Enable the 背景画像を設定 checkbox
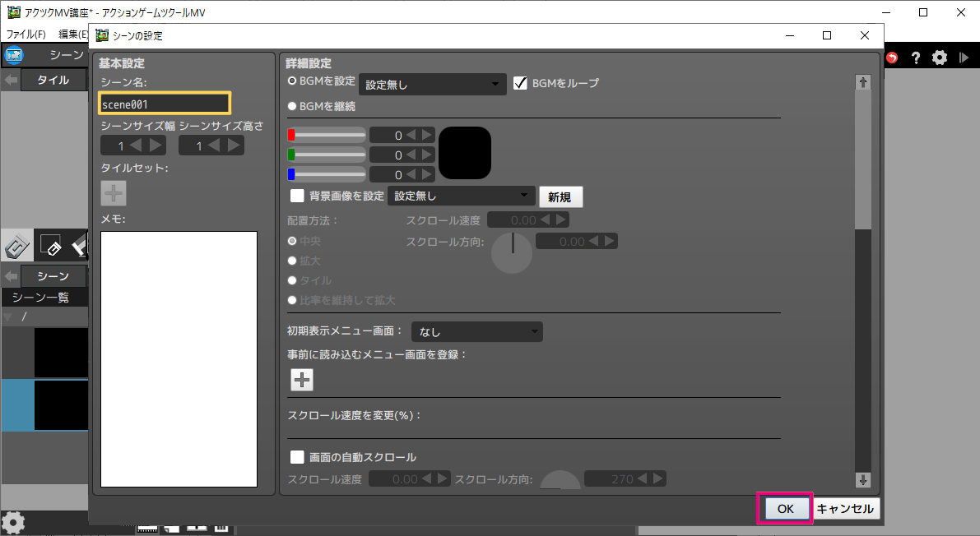 click(298, 196)
